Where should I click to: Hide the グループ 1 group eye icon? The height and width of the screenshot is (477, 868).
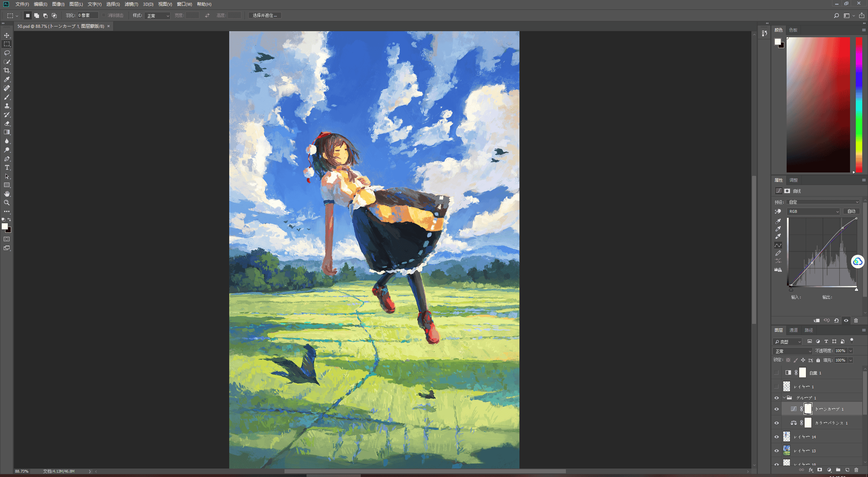click(x=776, y=398)
